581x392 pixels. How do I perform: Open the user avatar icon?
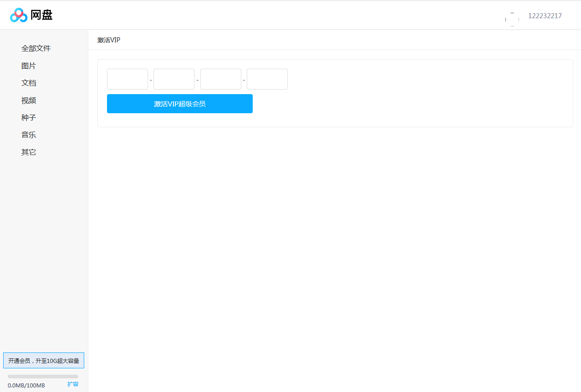512,19
